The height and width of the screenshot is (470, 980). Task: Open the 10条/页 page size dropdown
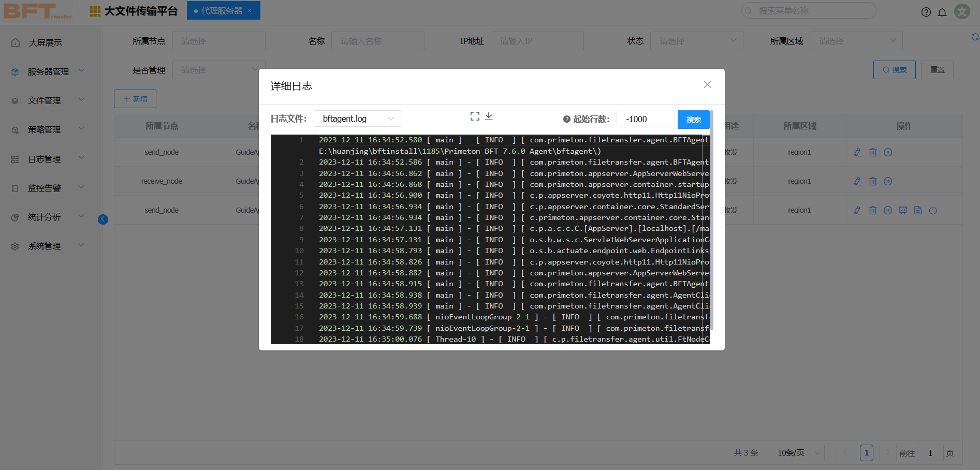click(x=795, y=453)
